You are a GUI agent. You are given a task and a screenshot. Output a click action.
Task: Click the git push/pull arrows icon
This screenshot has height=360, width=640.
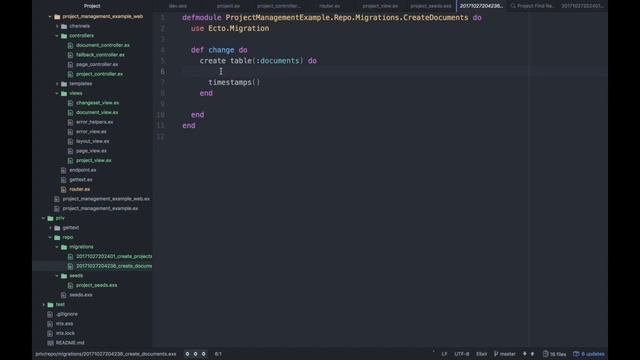(528, 354)
